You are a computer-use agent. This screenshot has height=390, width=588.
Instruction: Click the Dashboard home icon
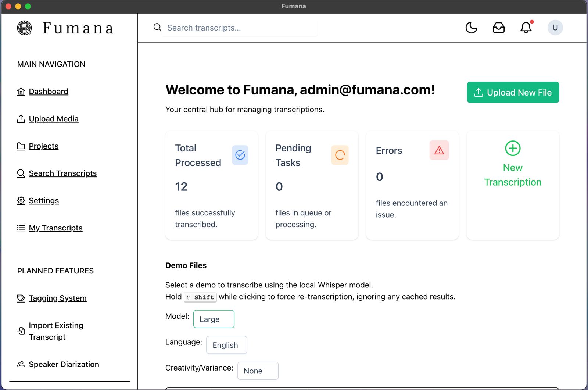point(21,92)
